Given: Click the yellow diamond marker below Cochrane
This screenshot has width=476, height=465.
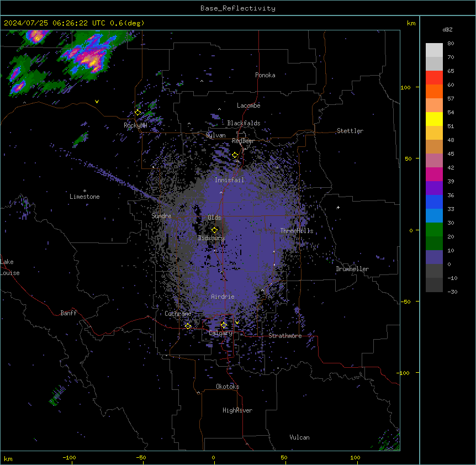Looking at the screenshot, I should click(x=188, y=326).
